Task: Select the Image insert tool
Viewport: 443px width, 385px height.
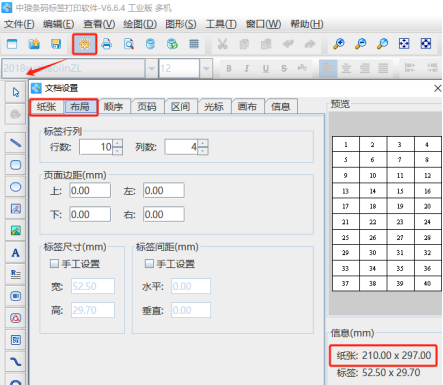Action: coord(16,230)
